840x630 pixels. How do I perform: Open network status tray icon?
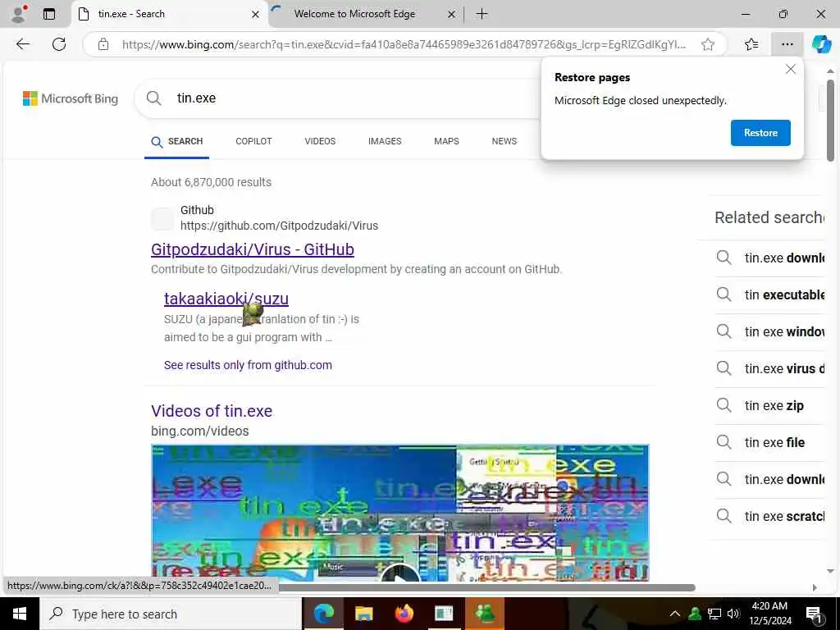click(x=714, y=614)
